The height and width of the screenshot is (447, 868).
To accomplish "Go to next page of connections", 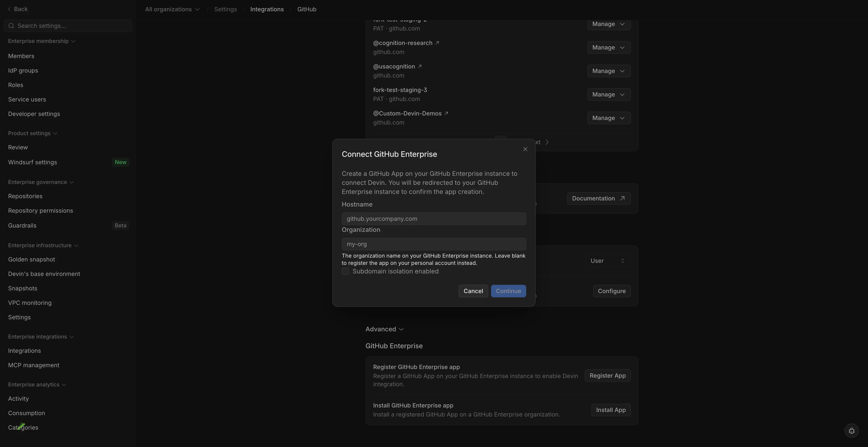I will tap(542, 142).
